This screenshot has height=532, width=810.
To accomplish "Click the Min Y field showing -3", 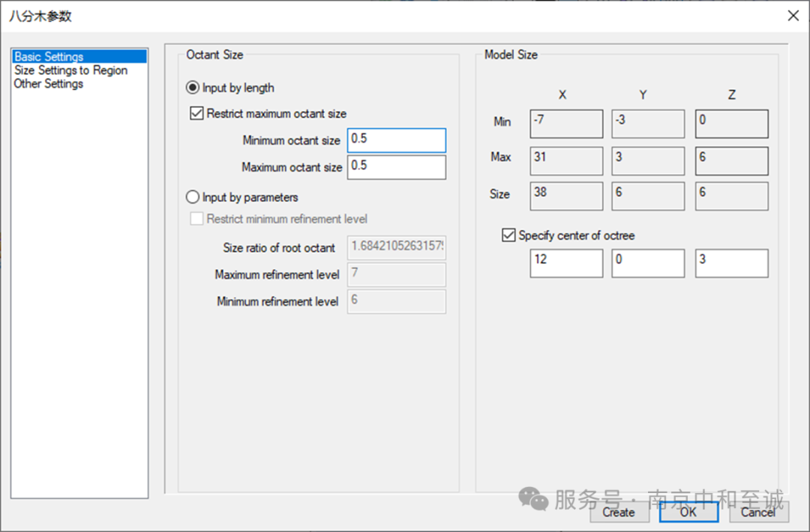I will click(x=648, y=124).
